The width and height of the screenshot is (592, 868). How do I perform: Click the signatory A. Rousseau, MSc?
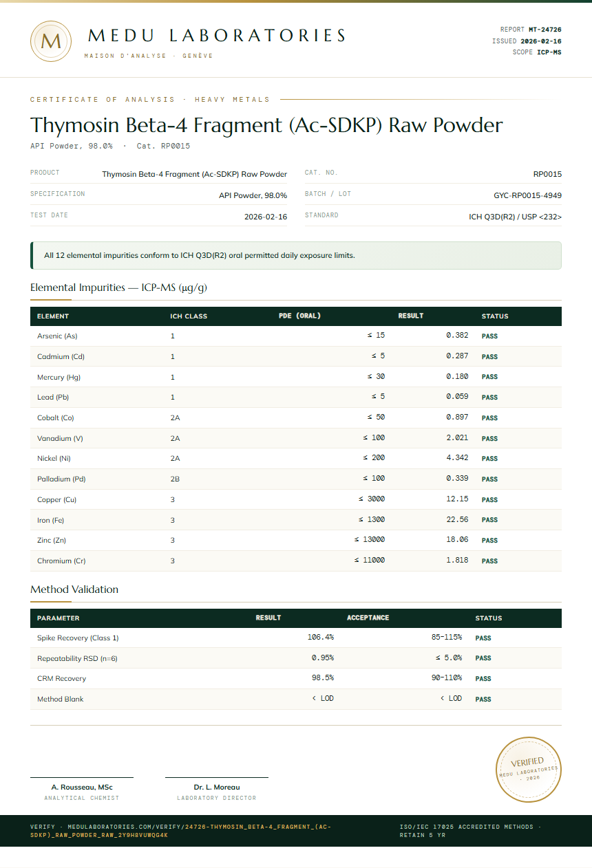point(82,787)
